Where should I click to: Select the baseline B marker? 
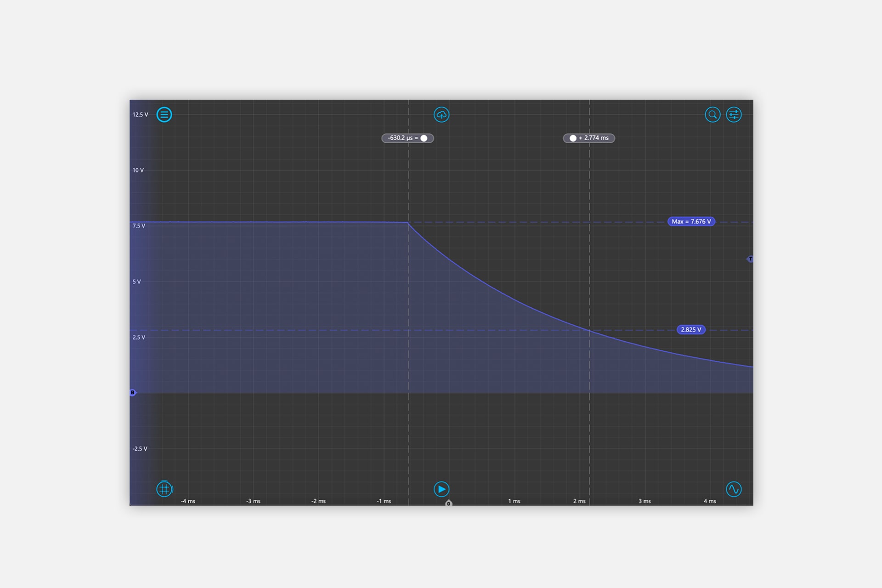133,392
